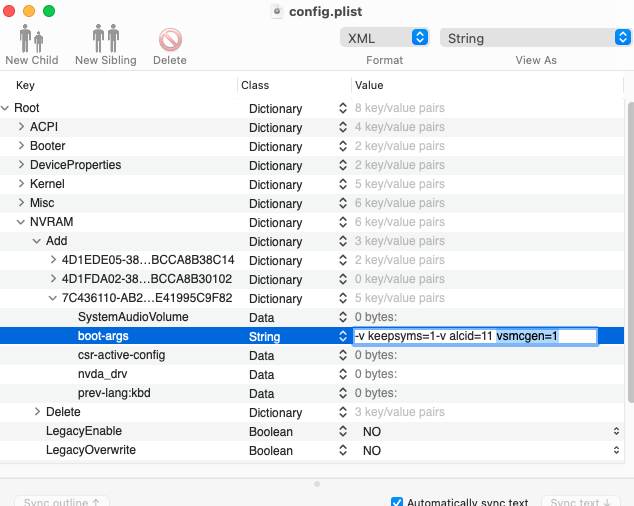Click the green zoom window button
The width and height of the screenshot is (634, 506).
[x=49, y=11]
